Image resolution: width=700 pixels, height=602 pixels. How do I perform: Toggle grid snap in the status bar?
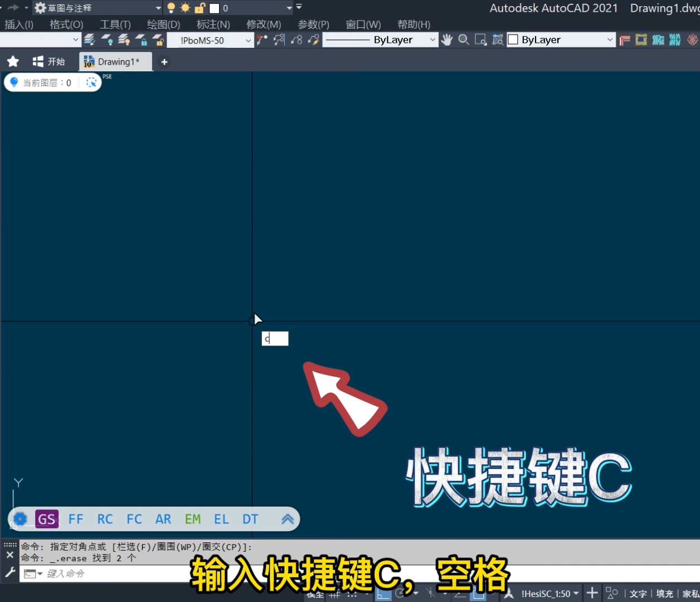(353, 593)
